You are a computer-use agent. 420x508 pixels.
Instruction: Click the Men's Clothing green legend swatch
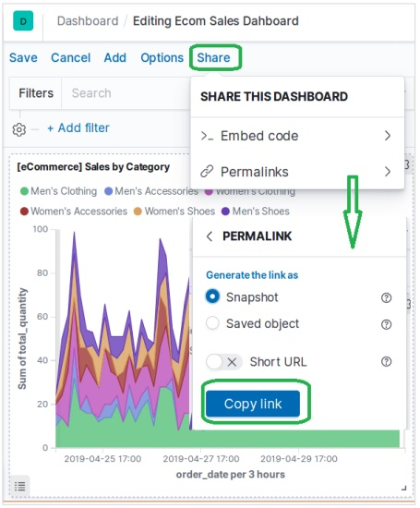[x=24, y=191]
